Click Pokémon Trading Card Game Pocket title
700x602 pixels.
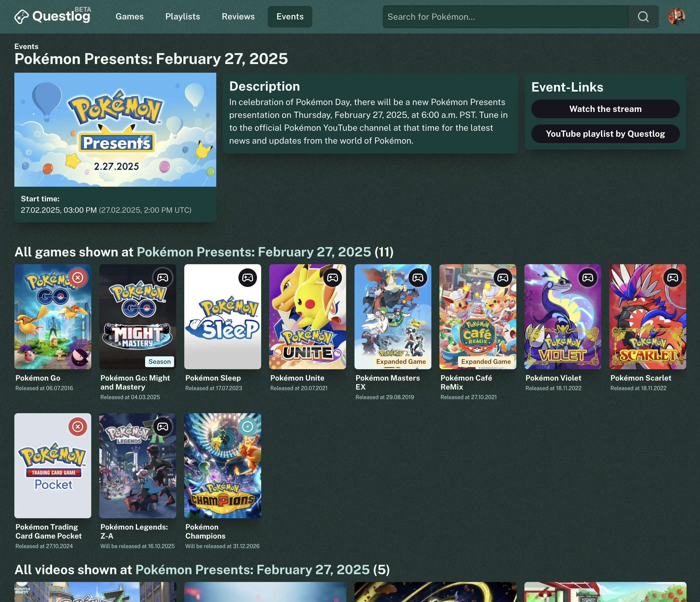pos(48,531)
